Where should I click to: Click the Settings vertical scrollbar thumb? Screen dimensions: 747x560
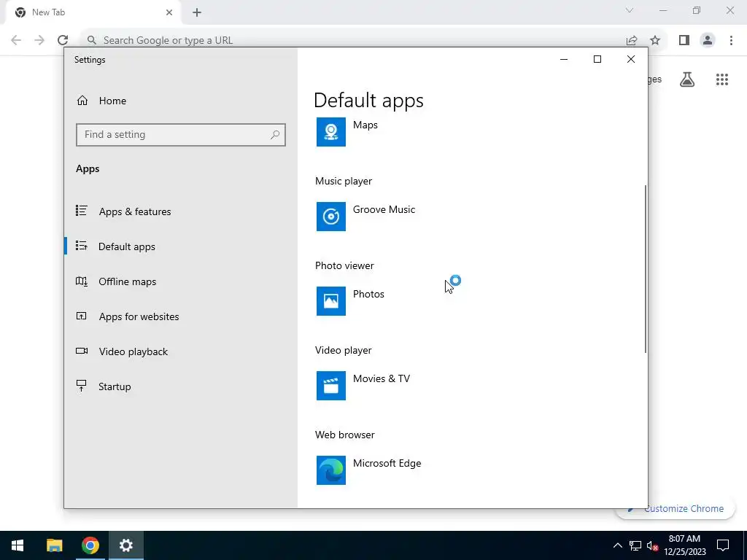coord(646,269)
